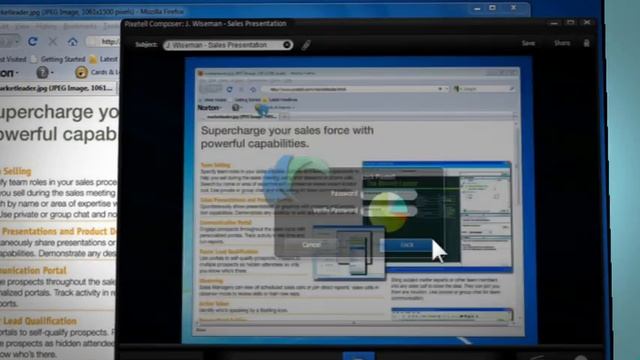Viewport: 640px width, 360px height.
Task: Cancel the lock password dialog
Action: (311, 244)
